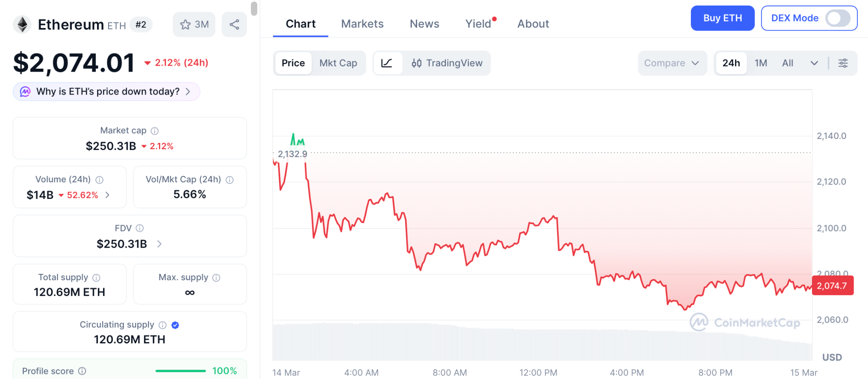Open the News tab

tap(424, 24)
